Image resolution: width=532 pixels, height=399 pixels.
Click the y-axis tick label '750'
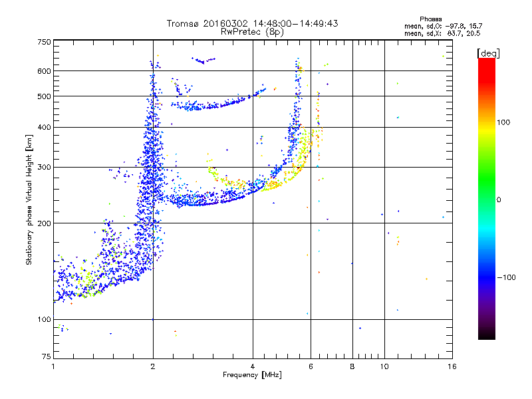(x=44, y=42)
